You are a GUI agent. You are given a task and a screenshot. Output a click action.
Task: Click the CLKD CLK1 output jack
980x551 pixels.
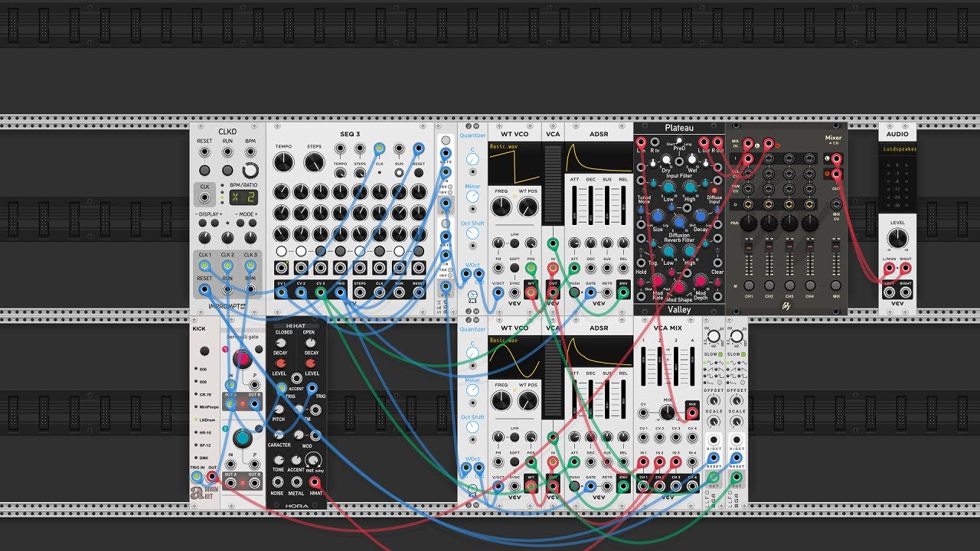[204, 266]
